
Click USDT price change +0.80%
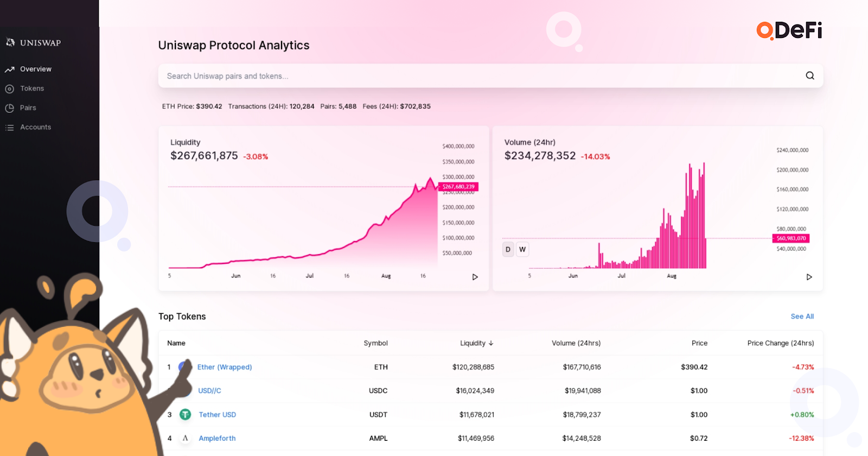[x=802, y=414]
